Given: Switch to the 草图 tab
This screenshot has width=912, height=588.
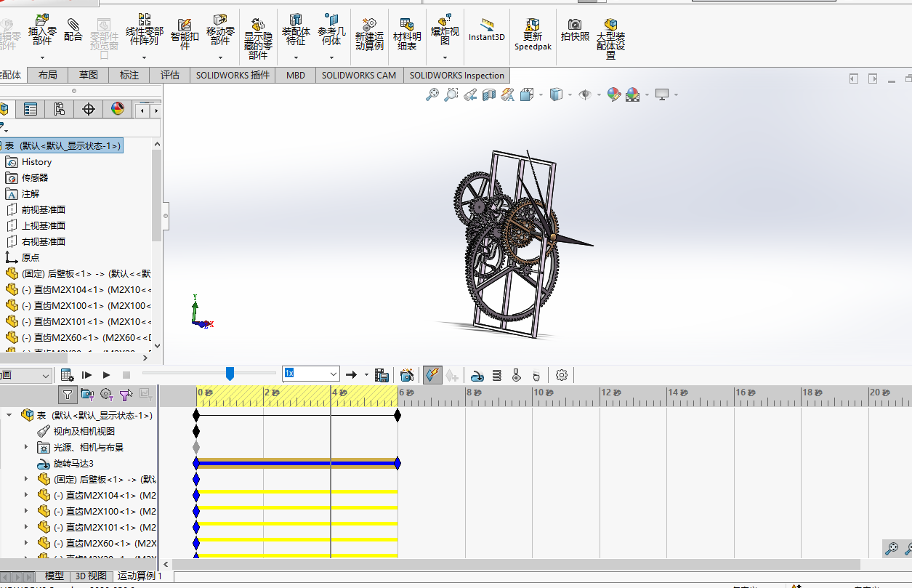Looking at the screenshot, I should 89,75.
